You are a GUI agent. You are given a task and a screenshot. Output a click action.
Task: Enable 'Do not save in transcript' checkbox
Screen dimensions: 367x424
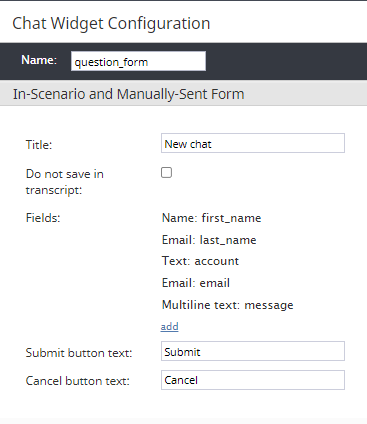pyautogui.click(x=166, y=173)
